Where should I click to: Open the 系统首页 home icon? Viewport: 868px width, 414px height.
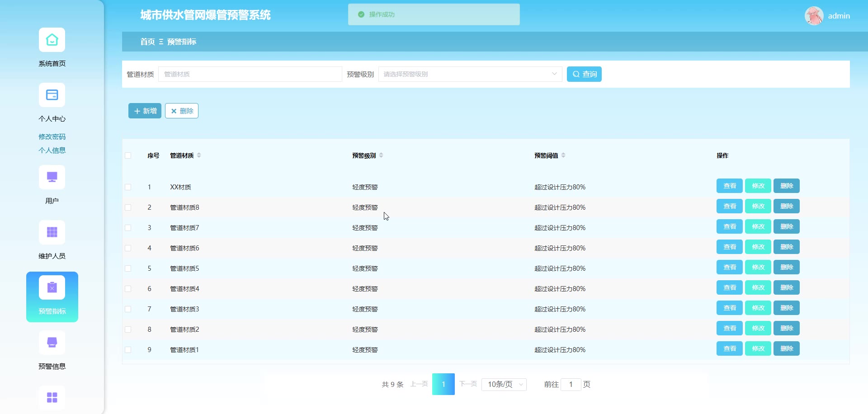coord(52,40)
